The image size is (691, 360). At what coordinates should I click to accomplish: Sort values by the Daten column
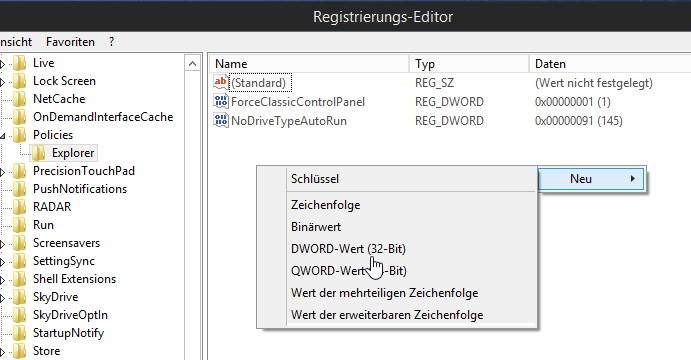pyautogui.click(x=610, y=64)
